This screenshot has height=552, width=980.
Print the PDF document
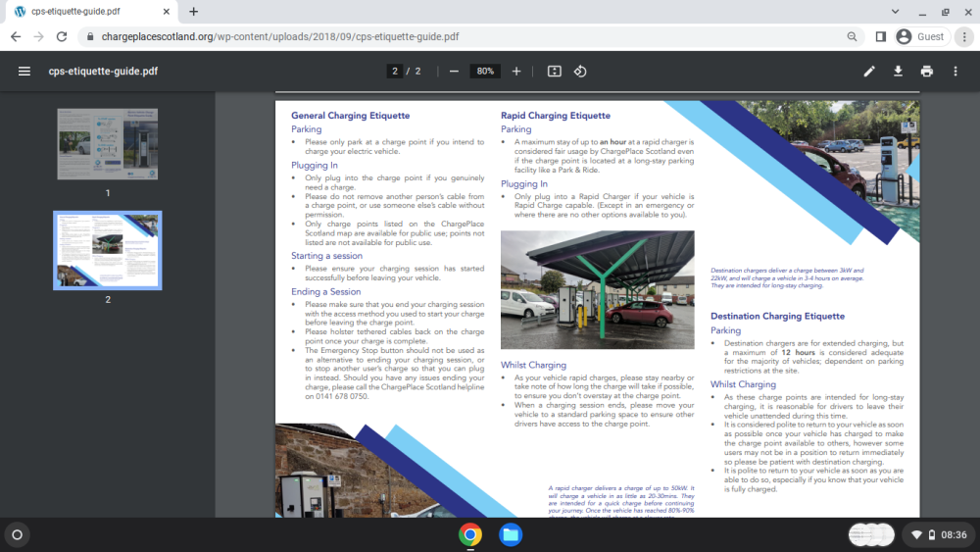[x=926, y=72]
